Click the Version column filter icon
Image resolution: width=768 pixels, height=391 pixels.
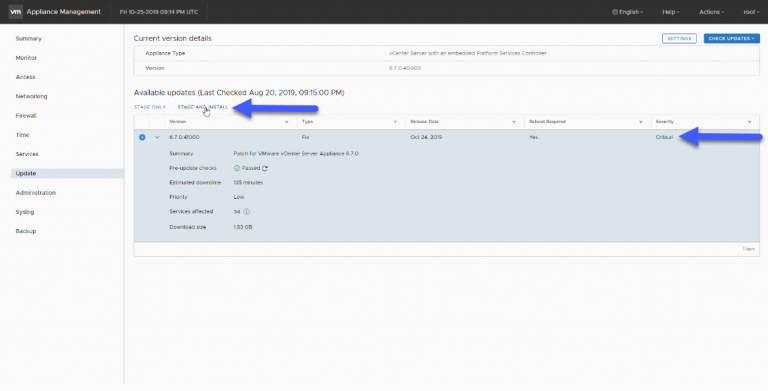coord(287,122)
